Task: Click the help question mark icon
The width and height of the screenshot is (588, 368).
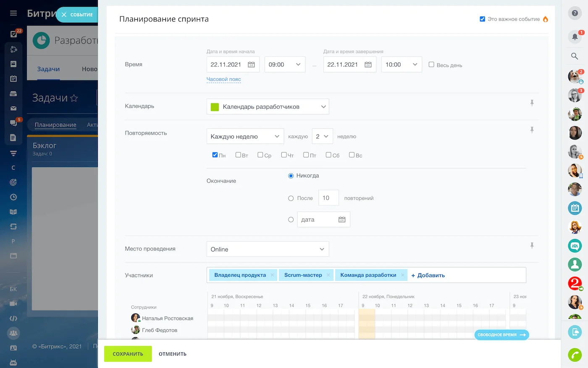Action: point(575,13)
